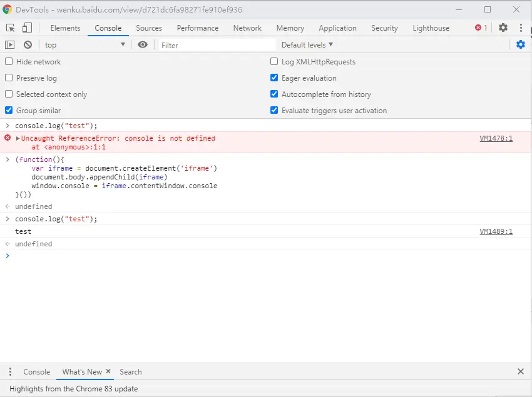This screenshot has width=532, height=397.
Task: Open the Default levels dropdown
Action: point(307,44)
